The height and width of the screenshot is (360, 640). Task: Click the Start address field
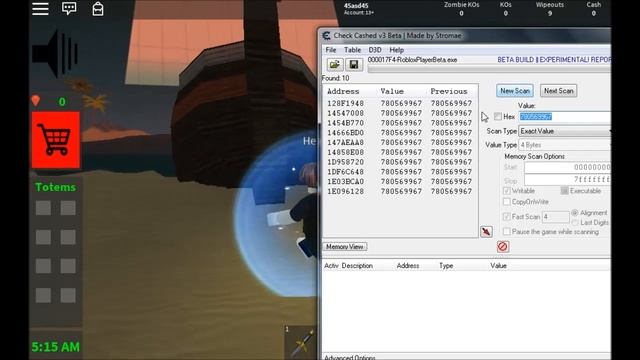coord(567,167)
